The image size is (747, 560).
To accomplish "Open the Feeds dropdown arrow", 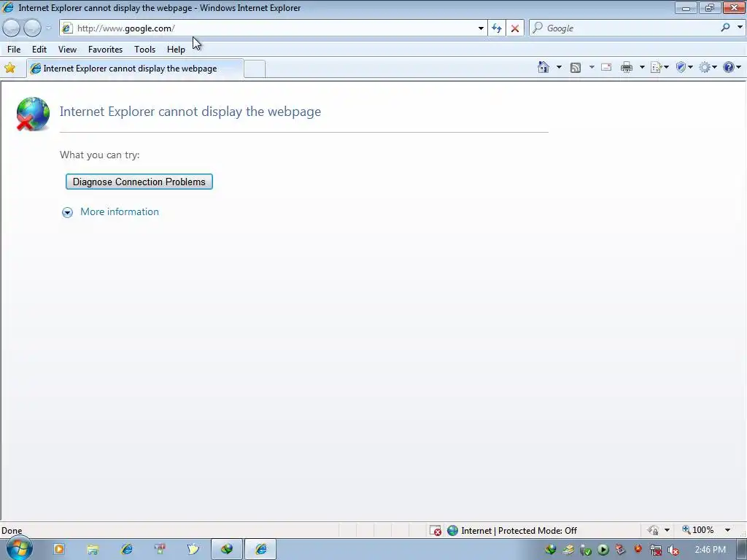I will coord(592,67).
